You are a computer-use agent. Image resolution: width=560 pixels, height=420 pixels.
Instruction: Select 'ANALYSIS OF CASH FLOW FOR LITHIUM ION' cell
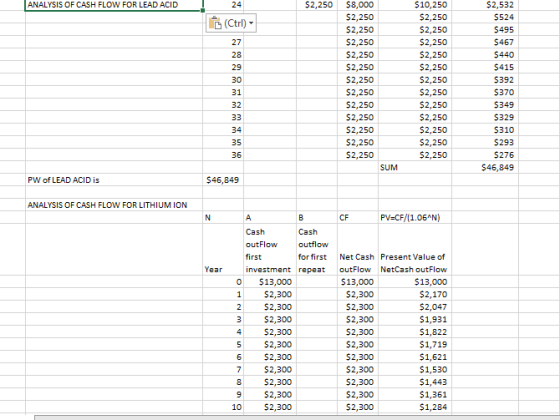click(x=114, y=205)
